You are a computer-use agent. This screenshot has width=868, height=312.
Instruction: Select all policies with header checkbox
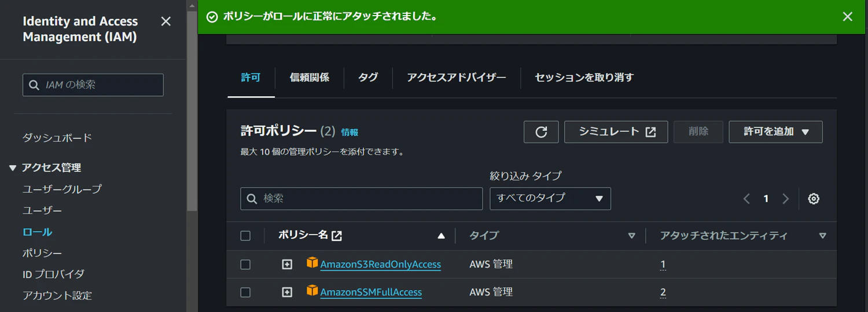pos(245,236)
